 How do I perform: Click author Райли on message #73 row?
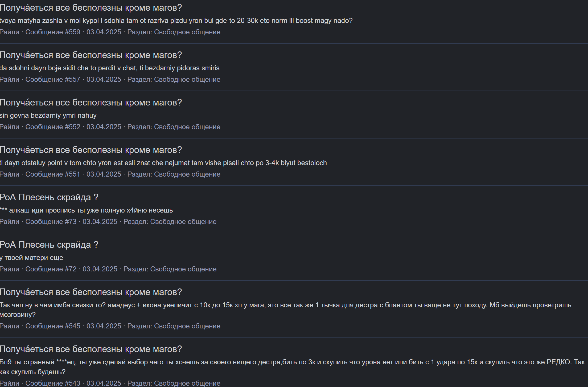[10, 222]
